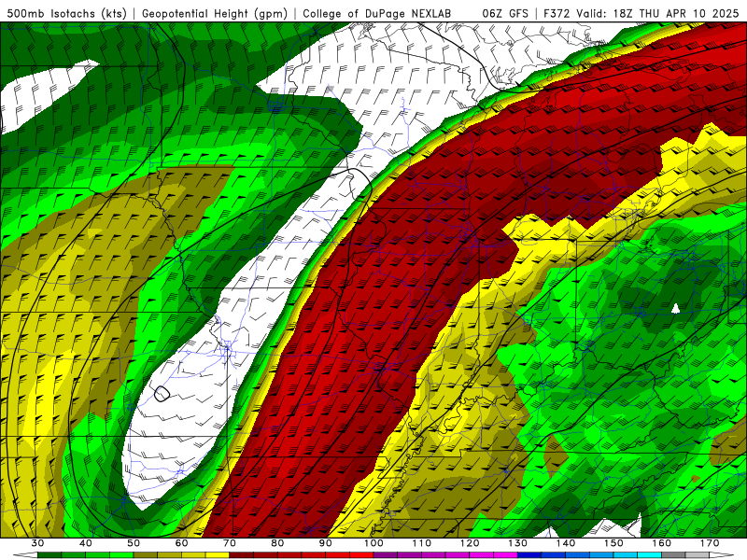Click the 90 value on the color scale
Screen dimensions: 747x560
[325, 543]
